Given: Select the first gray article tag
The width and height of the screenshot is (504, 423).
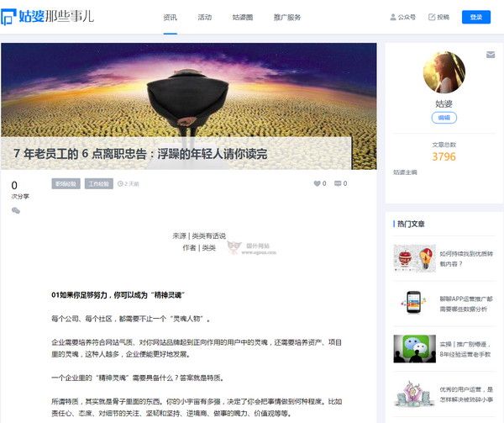Looking at the screenshot, I should 66,183.
